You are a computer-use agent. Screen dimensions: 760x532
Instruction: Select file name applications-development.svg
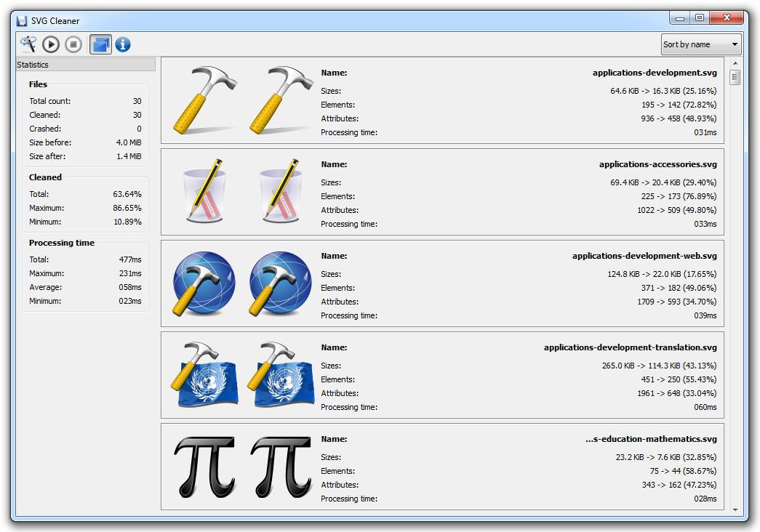(655, 73)
